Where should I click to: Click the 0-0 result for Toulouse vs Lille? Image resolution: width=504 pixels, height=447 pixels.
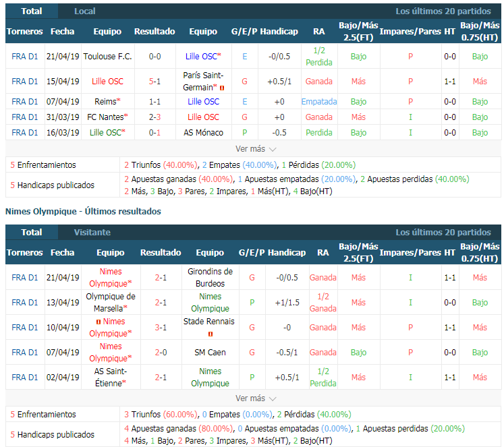coord(155,57)
